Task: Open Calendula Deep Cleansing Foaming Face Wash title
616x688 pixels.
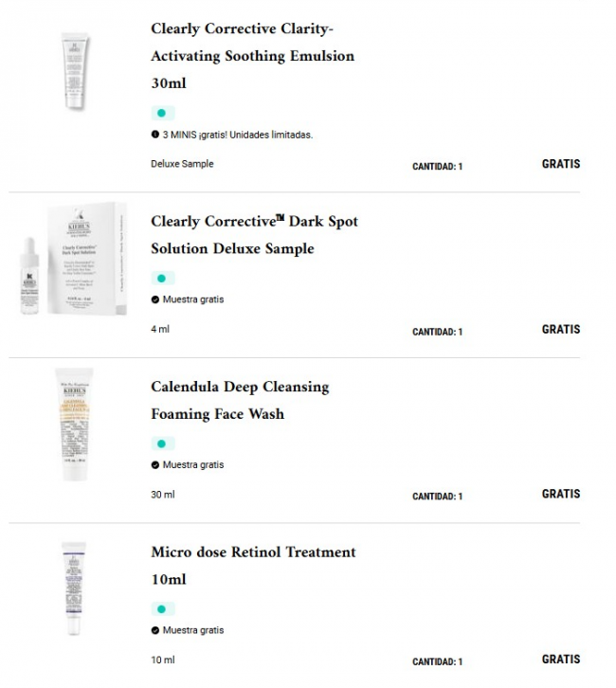Action: pyautogui.click(x=240, y=400)
